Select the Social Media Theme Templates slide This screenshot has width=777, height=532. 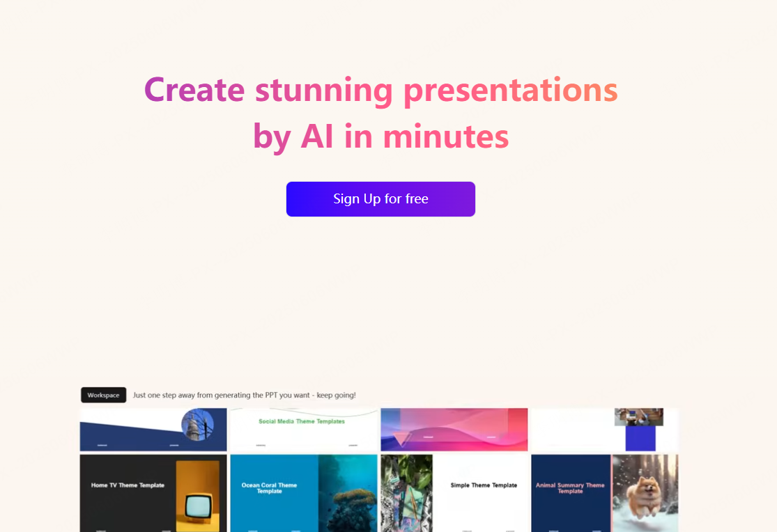(x=302, y=421)
